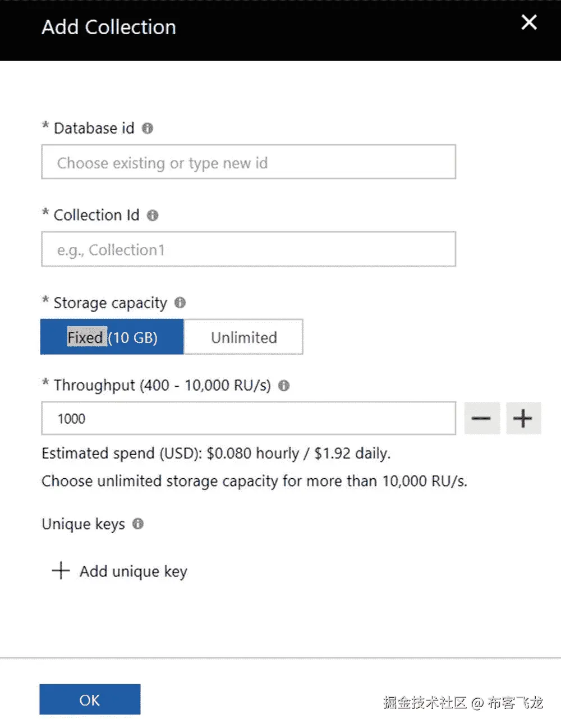Click Add unique key

tap(133, 571)
